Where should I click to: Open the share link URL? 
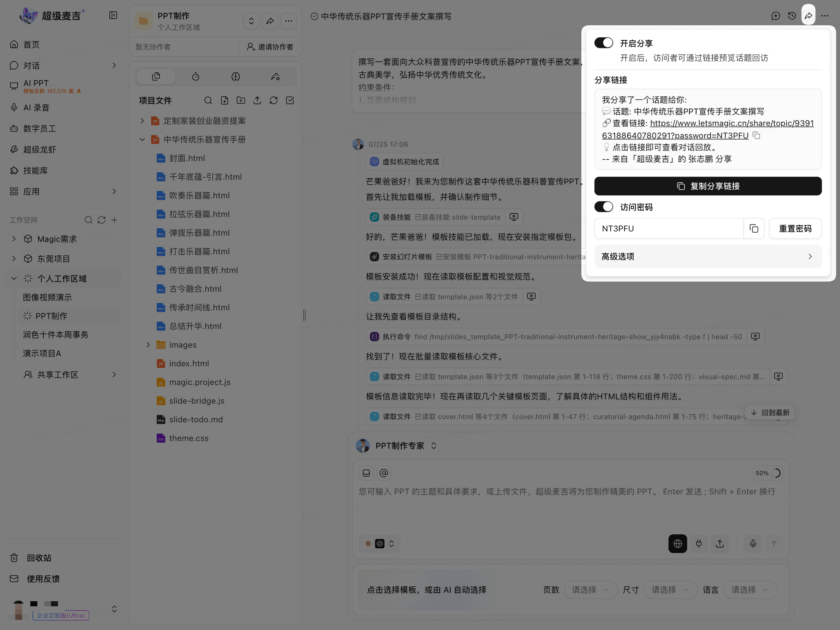pos(708,129)
